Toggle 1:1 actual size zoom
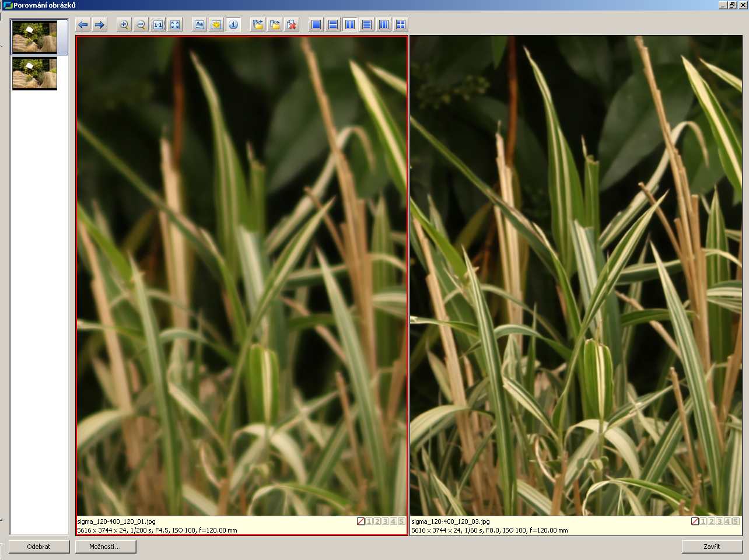Viewport: 749px width, 560px height. pyautogui.click(x=158, y=24)
